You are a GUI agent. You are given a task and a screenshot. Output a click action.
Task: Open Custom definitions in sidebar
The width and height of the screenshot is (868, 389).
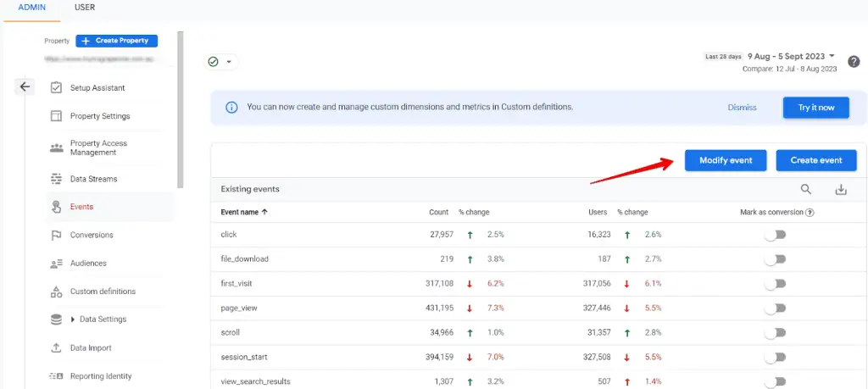pos(102,292)
